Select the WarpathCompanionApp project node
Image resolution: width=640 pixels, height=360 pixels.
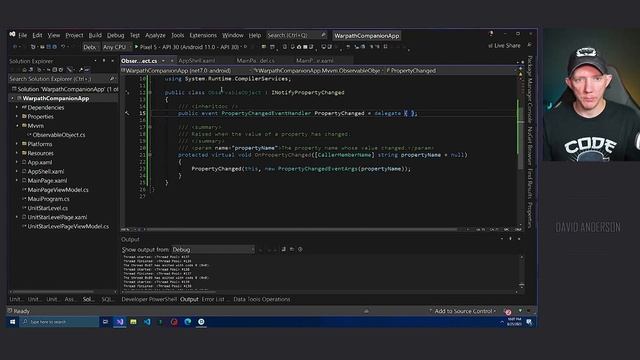(x=56, y=98)
